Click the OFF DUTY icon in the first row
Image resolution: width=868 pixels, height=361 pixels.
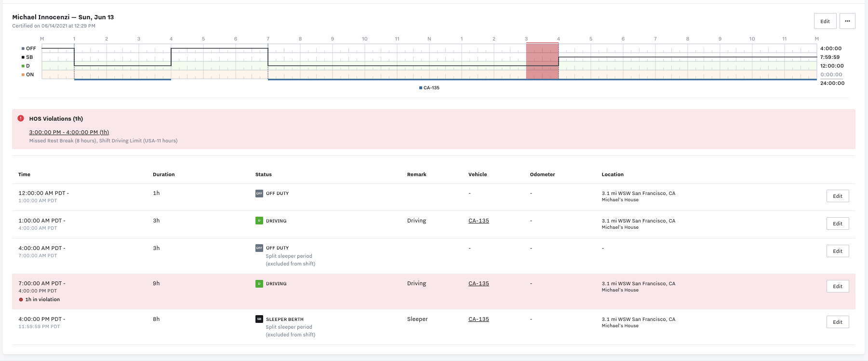pos(259,194)
